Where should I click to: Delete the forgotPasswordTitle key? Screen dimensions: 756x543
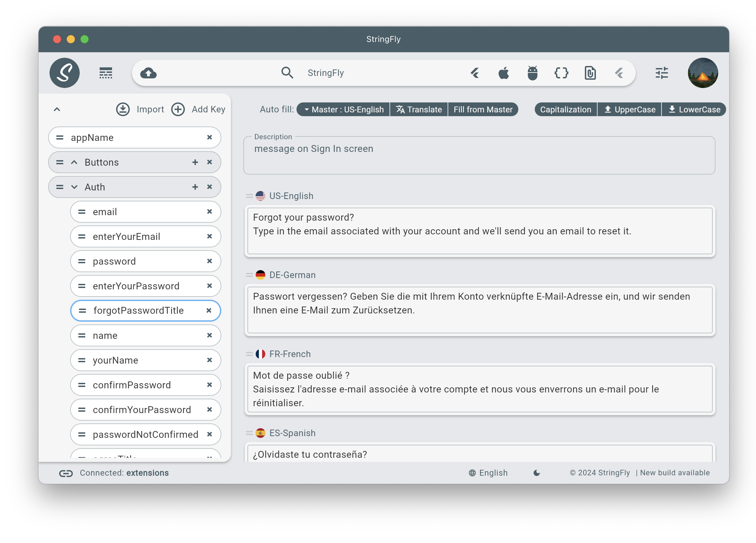pyautogui.click(x=209, y=311)
